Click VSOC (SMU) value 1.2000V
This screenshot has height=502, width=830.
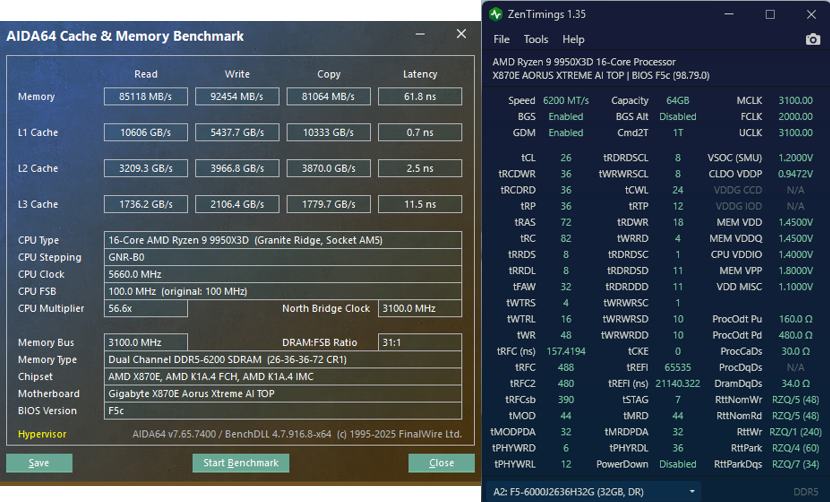tap(796, 158)
